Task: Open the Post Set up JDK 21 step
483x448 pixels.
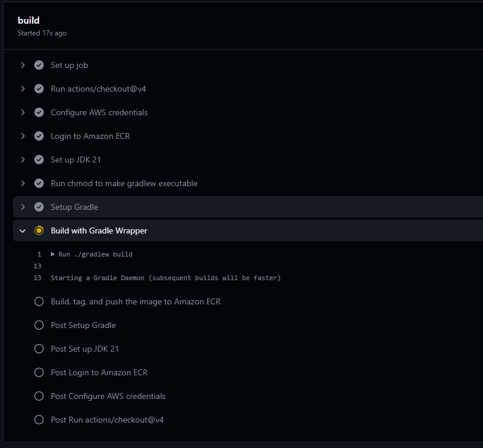Action: pos(85,349)
